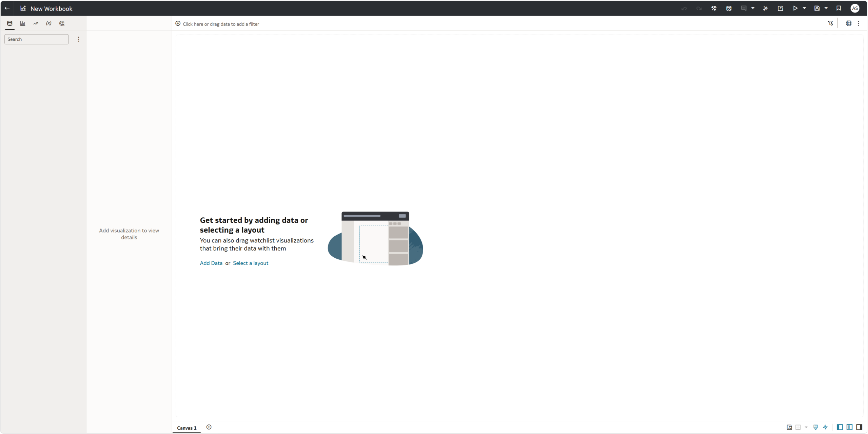Click the redo arrow icon

tap(699, 8)
